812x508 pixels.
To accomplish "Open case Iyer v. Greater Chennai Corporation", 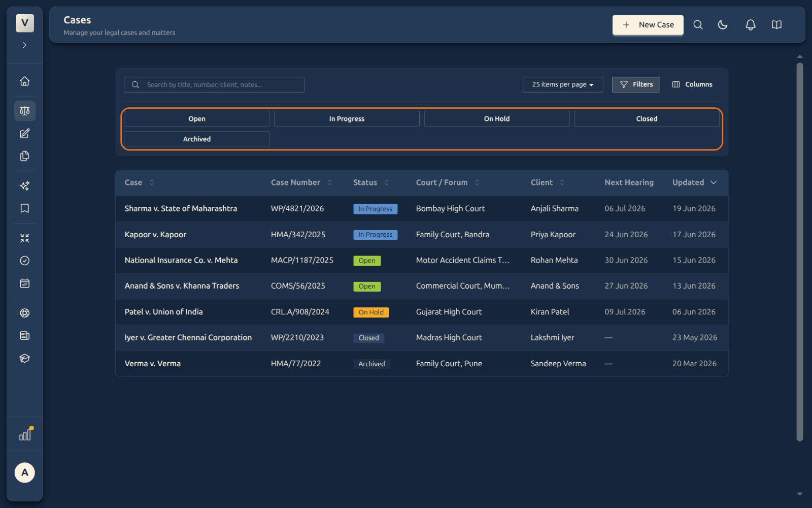I will tap(188, 337).
